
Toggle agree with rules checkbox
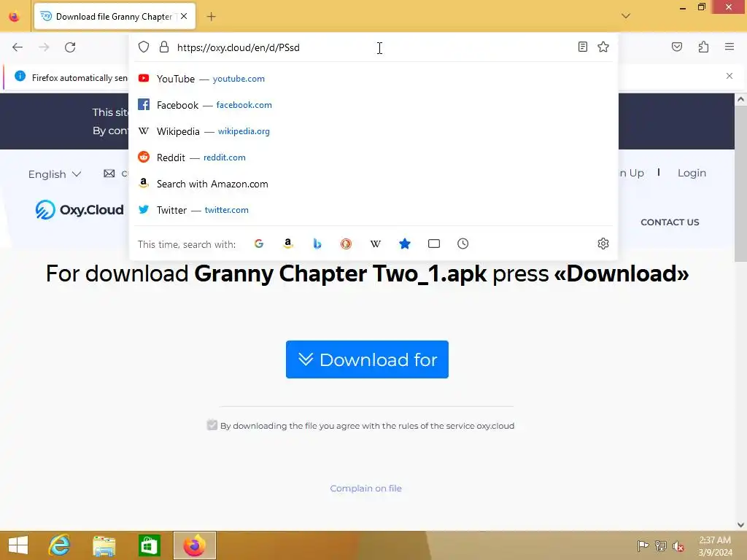(212, 425)
